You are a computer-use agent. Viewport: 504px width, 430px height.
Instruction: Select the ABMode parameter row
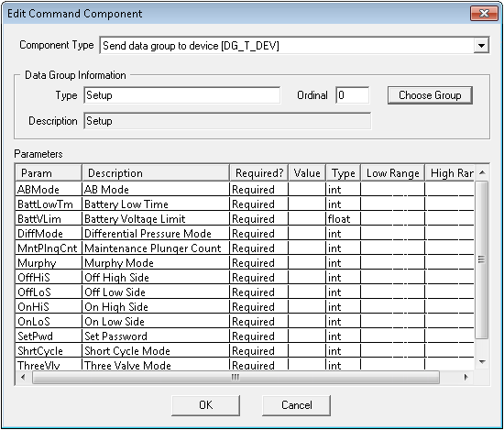coord(245,189)
